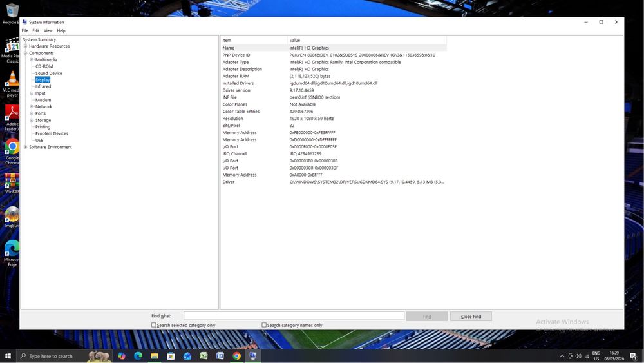
Task: Open Outlook mail from taskbar
Action: click(x=187, y=356)
